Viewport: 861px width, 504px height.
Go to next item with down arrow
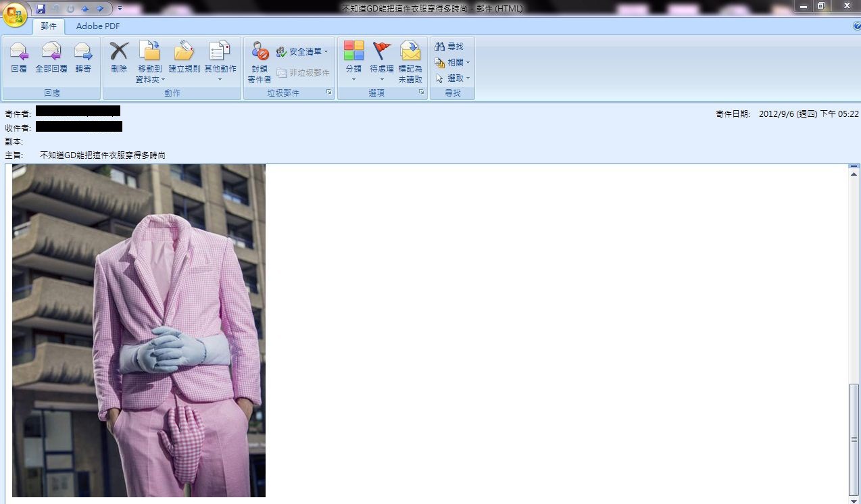pos(100,9)
